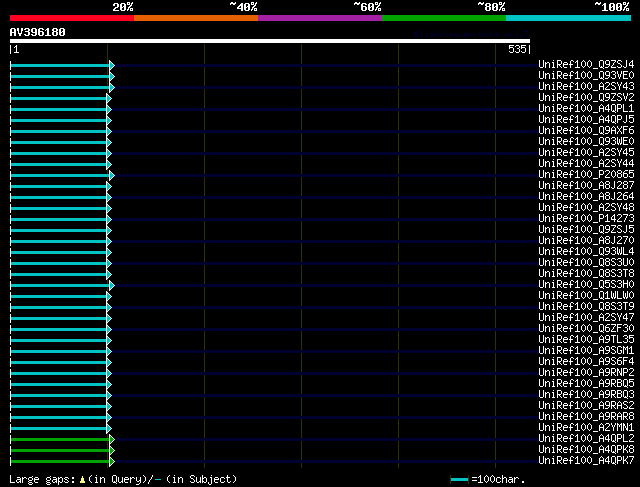Select the UniRef100_A4QPK8 hit label
Screen dimensions: 640x487
tap(586, 450)
